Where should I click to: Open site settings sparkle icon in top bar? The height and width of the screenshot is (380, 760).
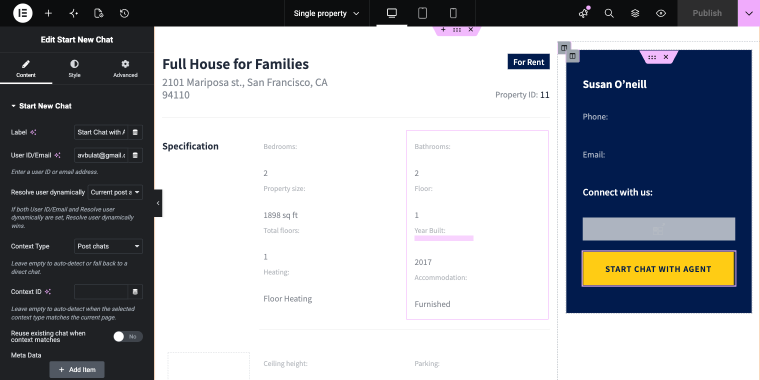74,14
